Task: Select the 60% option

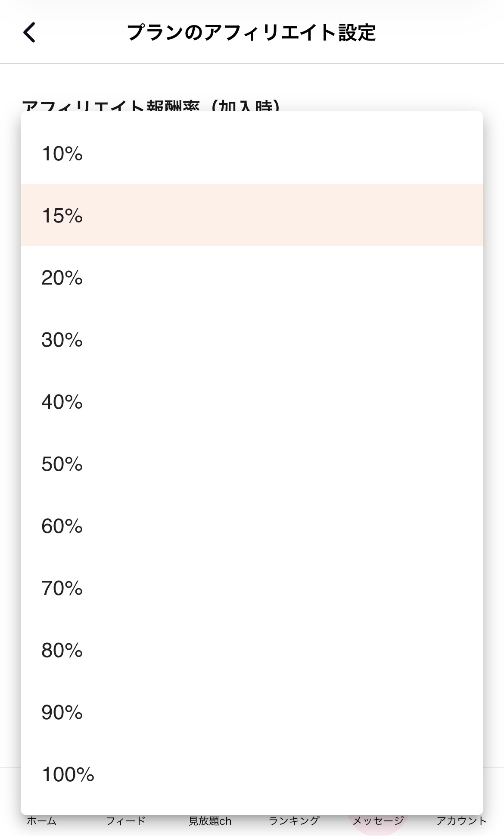Action: [252, 526]
